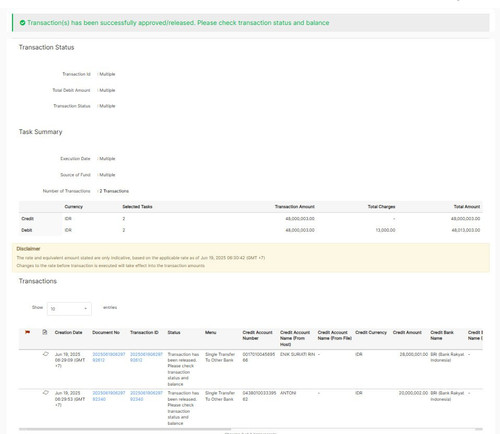
Task: Click the Transaction Status heading
Action: [x=46, y=47]
